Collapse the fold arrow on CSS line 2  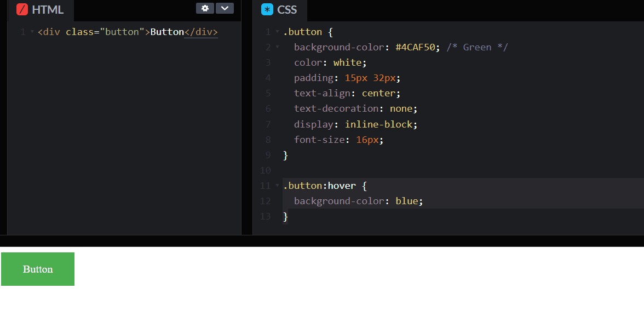click(x=277, y=47)
